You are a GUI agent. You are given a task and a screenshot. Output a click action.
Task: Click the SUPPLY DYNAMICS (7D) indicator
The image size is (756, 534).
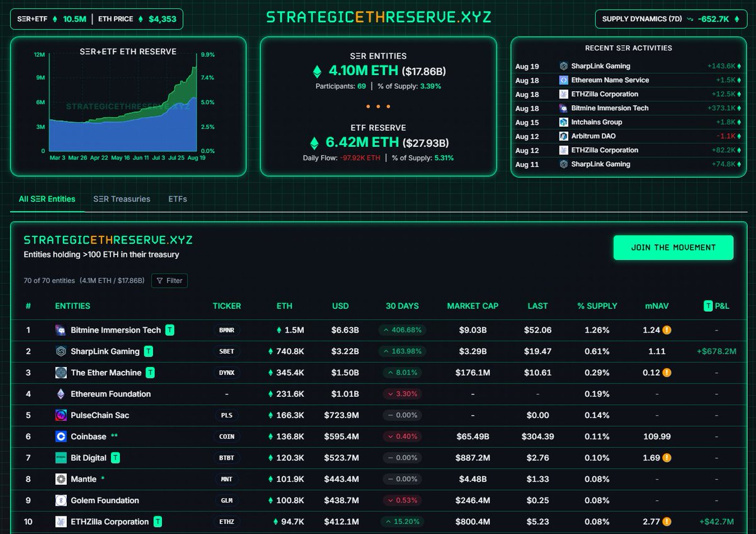(x=670, y=19)
